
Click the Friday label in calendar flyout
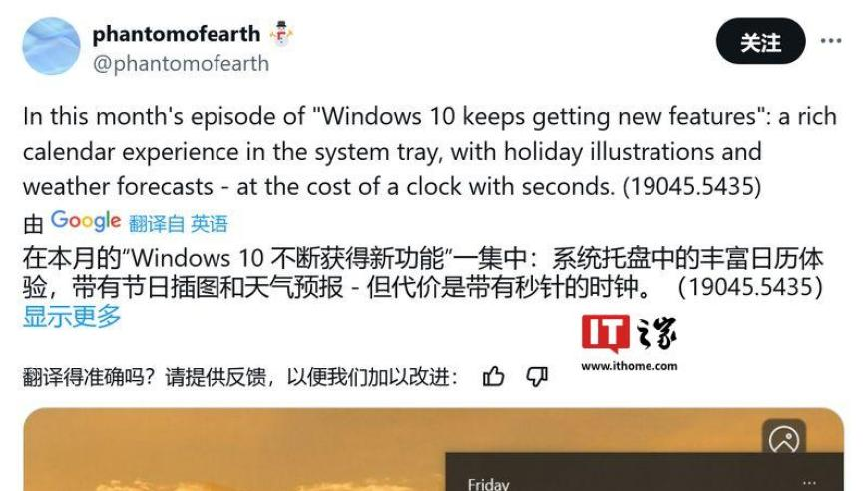pyautogui.click(x=488, y=484)
